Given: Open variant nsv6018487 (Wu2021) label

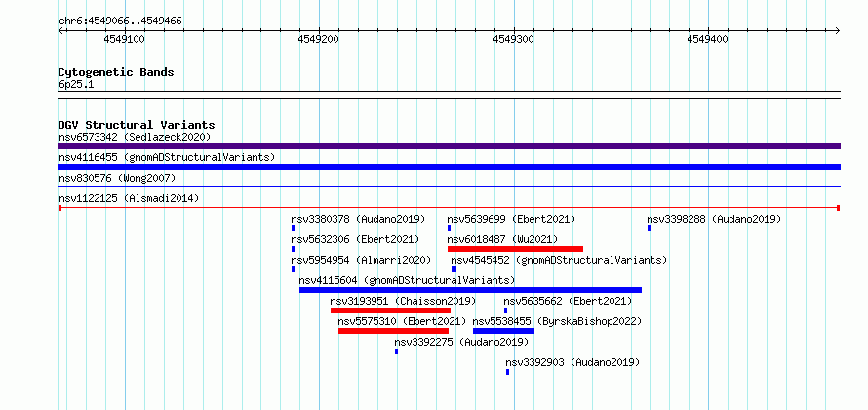Looking at the screenshot, I should pos(502,239).
